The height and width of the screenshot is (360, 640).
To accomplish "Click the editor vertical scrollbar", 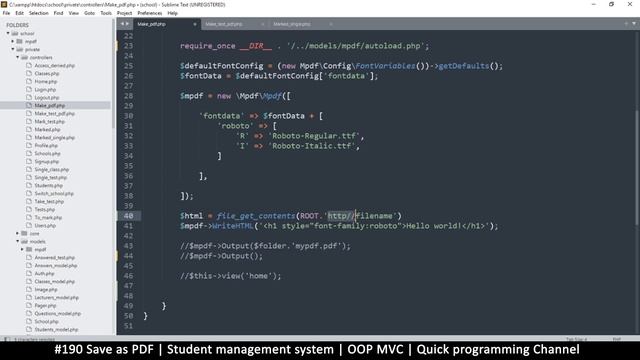I will click(x=637, y=167).
